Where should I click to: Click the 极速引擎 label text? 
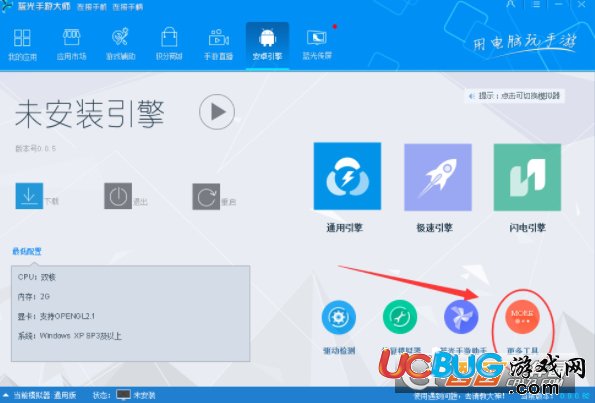(x=434, y=228)
